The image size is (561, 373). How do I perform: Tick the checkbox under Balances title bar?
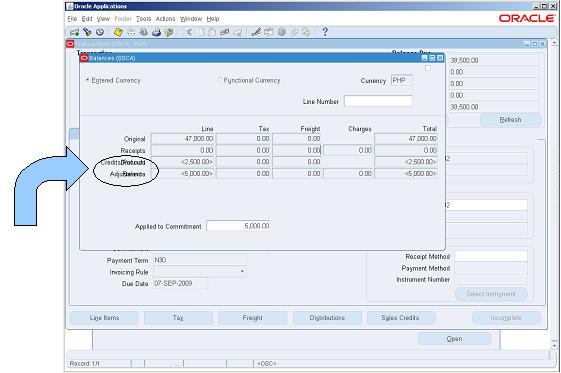tap(428, 68)
